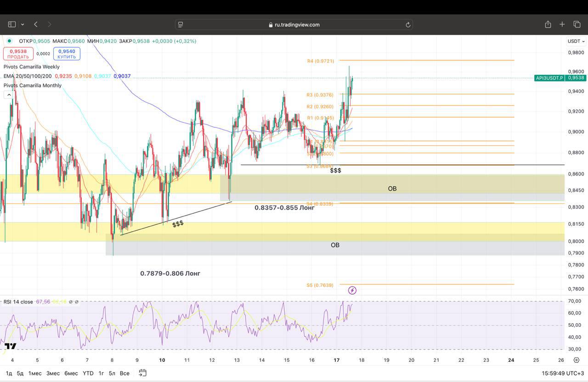Click the EMA 50 value 0,9108
This screenshot has height=382, width=588.
click(83, 76)
